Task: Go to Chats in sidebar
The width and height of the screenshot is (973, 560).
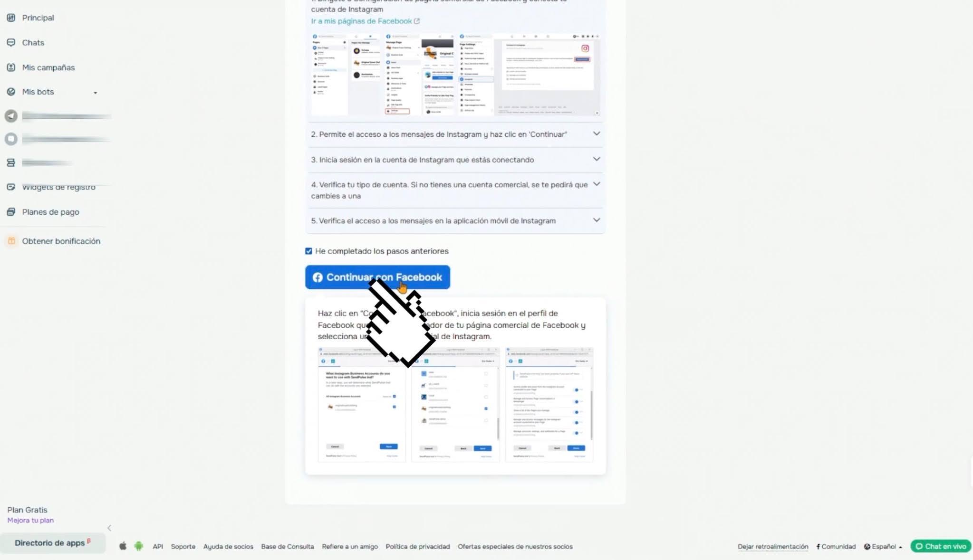Action: 33,42
